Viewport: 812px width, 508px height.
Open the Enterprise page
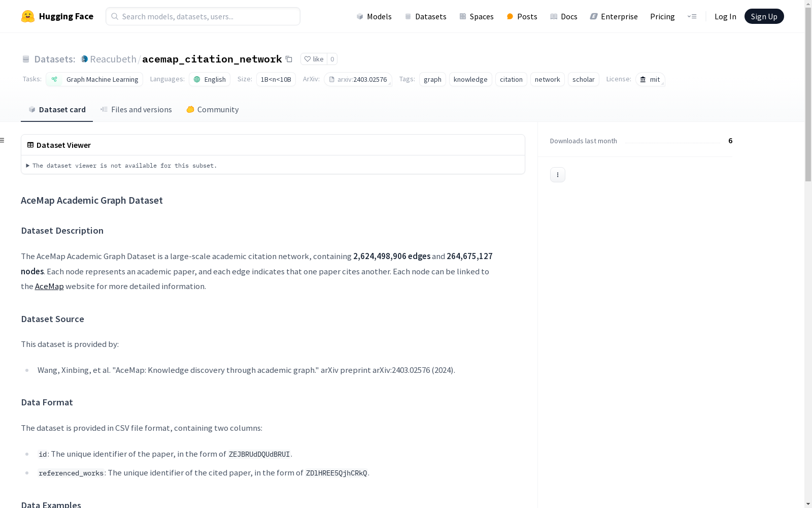(x=614, y=16)
